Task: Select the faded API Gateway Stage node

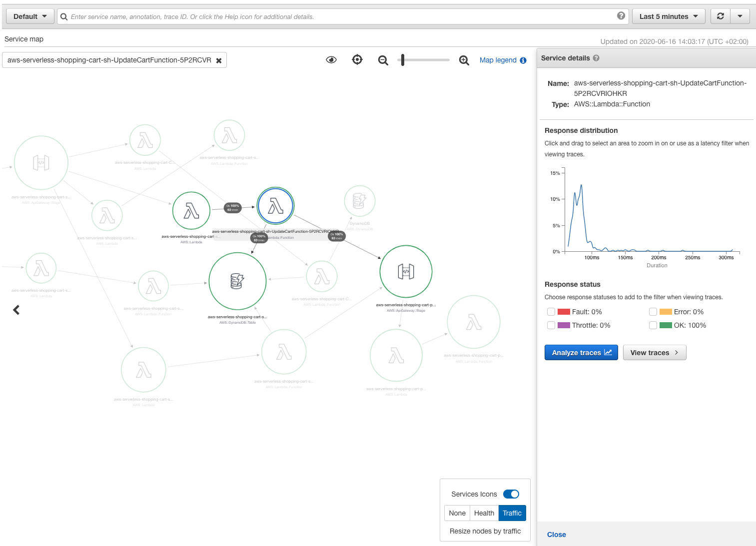Action: tap(41, 163)
